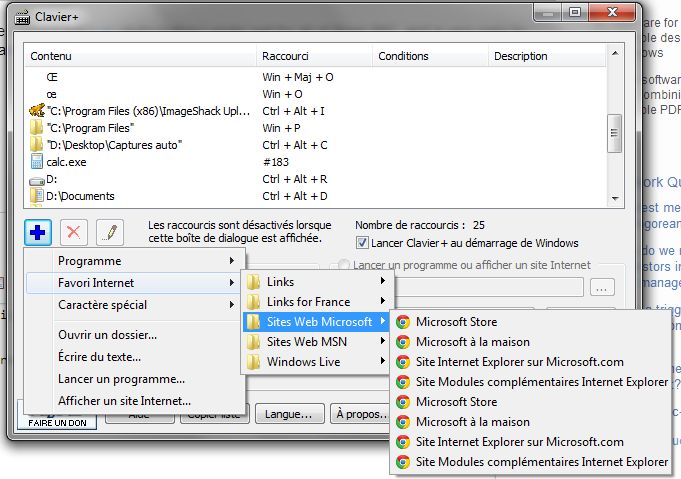Sort list by Contenu column header
This screenshot has height=479, width=681.
[140, 56]
